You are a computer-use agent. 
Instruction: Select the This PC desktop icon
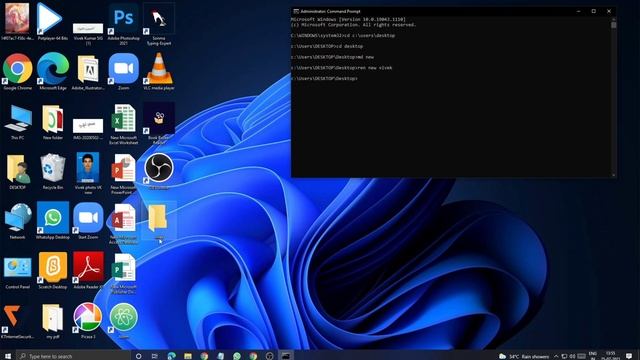pos(18,122)
